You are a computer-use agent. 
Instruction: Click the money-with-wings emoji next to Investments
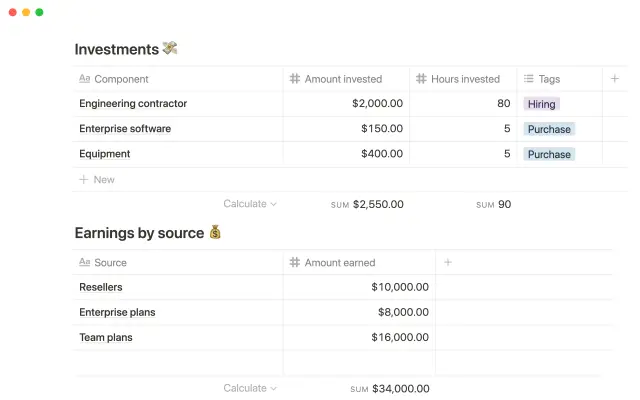pos(170,48)
